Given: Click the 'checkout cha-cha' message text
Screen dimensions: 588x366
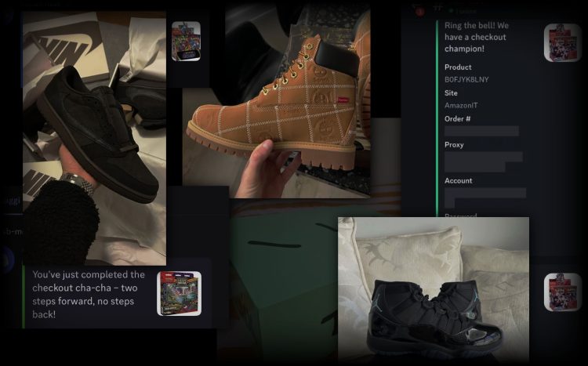Looking at the screenshot, I should tap(88, 294).
